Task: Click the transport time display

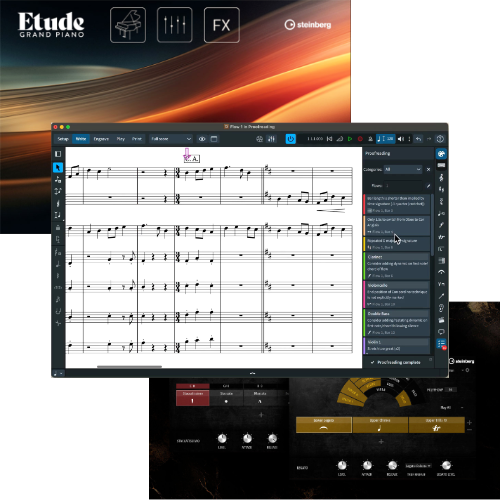Action: coord(315,139)
